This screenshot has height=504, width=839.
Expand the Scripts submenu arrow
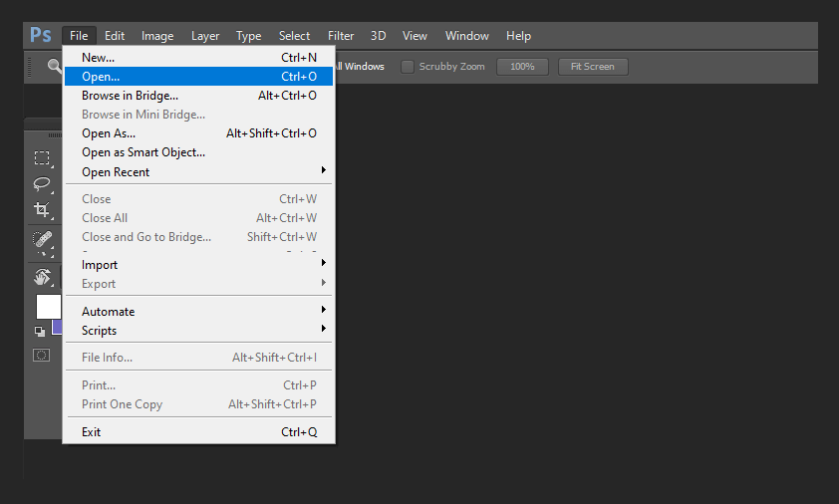[323, 329]
